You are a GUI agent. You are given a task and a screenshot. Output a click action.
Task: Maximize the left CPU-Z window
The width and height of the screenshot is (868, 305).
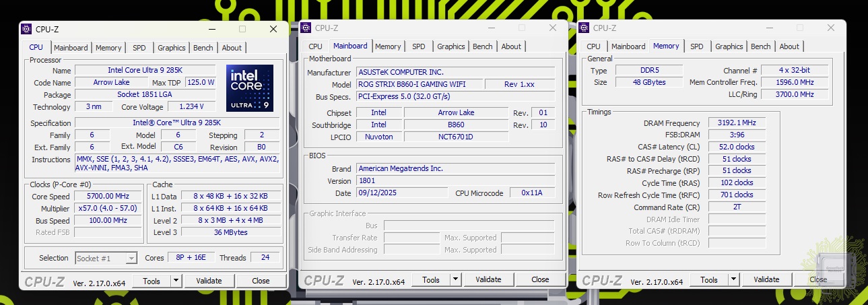point(242,29)
